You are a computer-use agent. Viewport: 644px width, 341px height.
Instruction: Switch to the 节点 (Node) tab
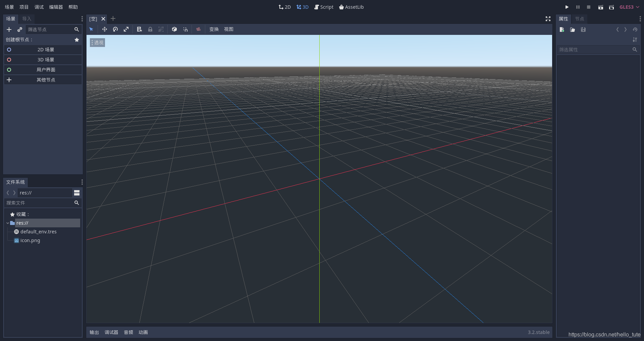coord(580,19)
